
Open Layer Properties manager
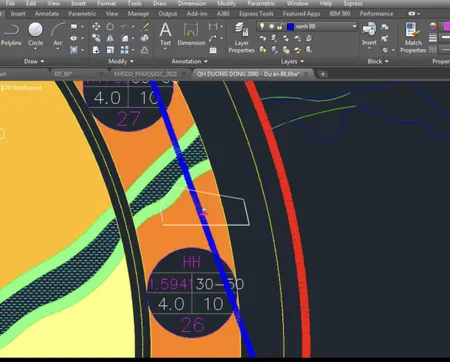pyautogui.click(x=241, y=38)
